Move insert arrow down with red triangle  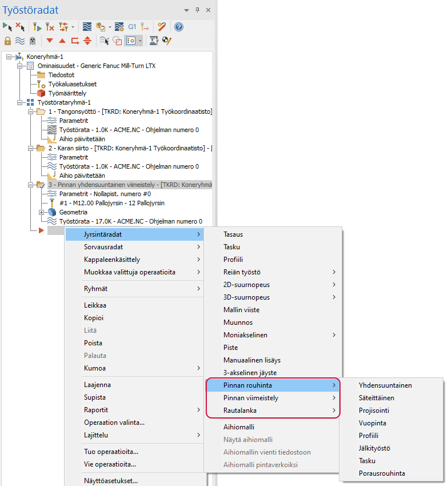50,41
